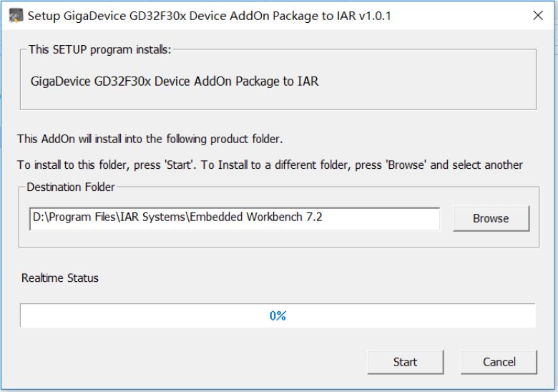This screenshot has width=558, height=392.
Task: Close the GigaDevice AddOn setup window
Action: click(x=538, y=15)
